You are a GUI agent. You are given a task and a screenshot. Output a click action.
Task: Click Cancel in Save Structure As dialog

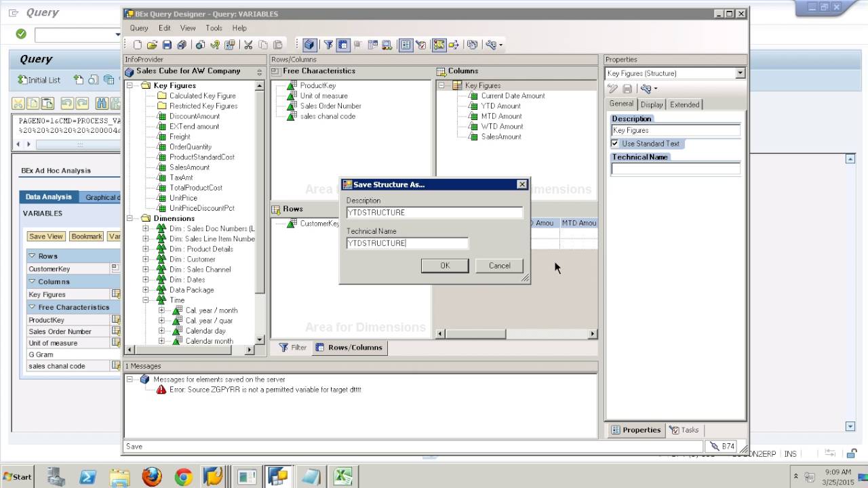(x=500, y=266)
